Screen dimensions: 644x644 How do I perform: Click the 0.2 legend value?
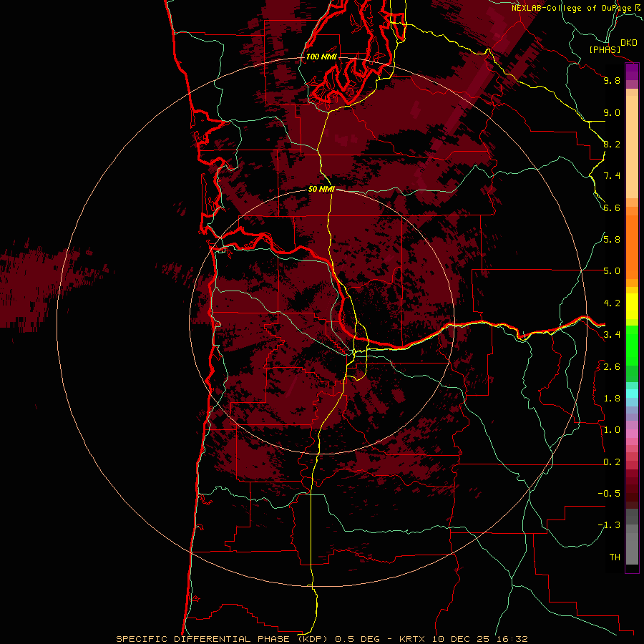tap(612, 462)
